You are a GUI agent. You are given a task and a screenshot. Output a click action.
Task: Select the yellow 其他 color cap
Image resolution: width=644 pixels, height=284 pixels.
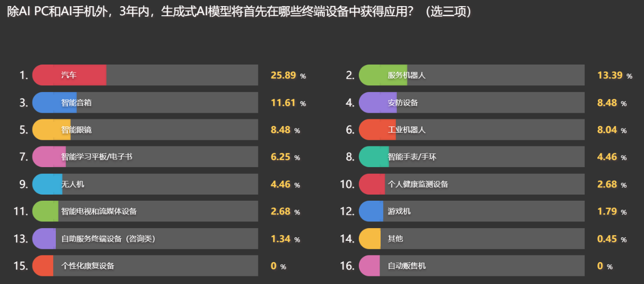tap(370, 238)
